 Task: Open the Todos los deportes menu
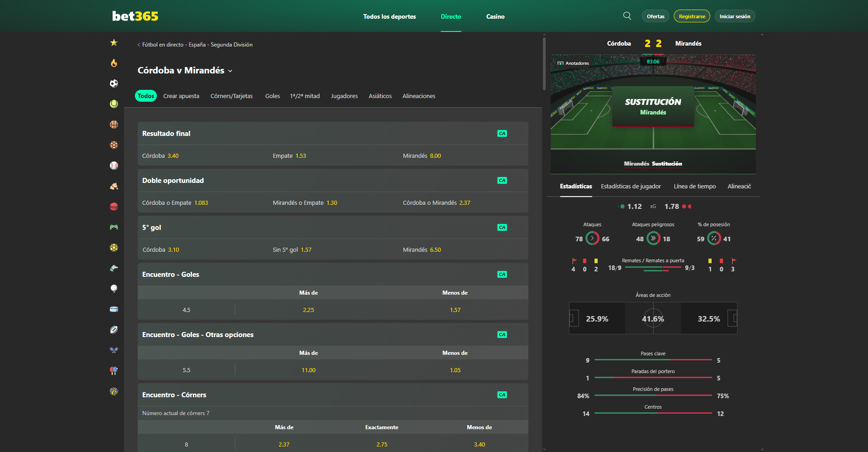pyautogui.click(x=389, y=16)
